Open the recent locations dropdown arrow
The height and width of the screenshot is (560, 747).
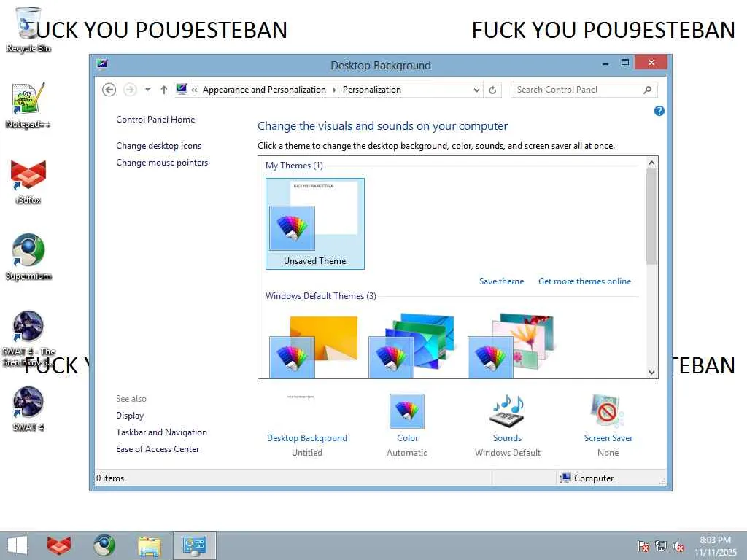(x=147, y=90)
